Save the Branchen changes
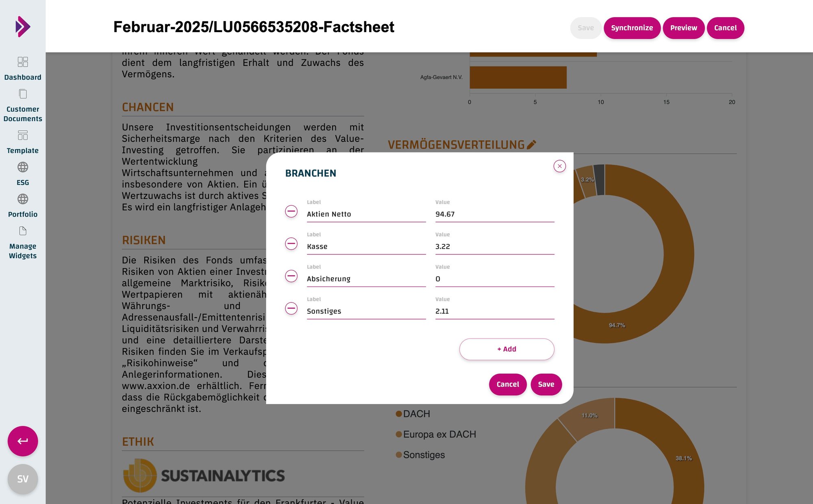Viewport: 813px width, 504px height. pos(546,384)
